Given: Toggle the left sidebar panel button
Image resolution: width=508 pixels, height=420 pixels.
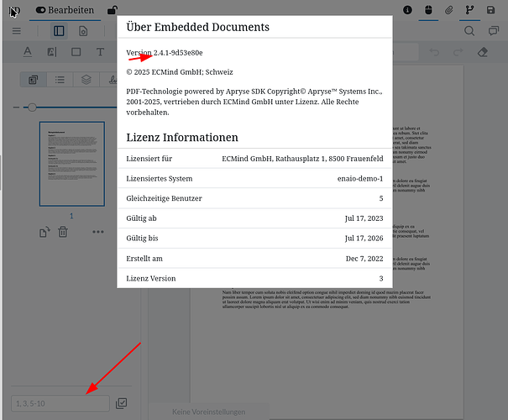Looking at the screenshot, I should [x=59, y=31].
